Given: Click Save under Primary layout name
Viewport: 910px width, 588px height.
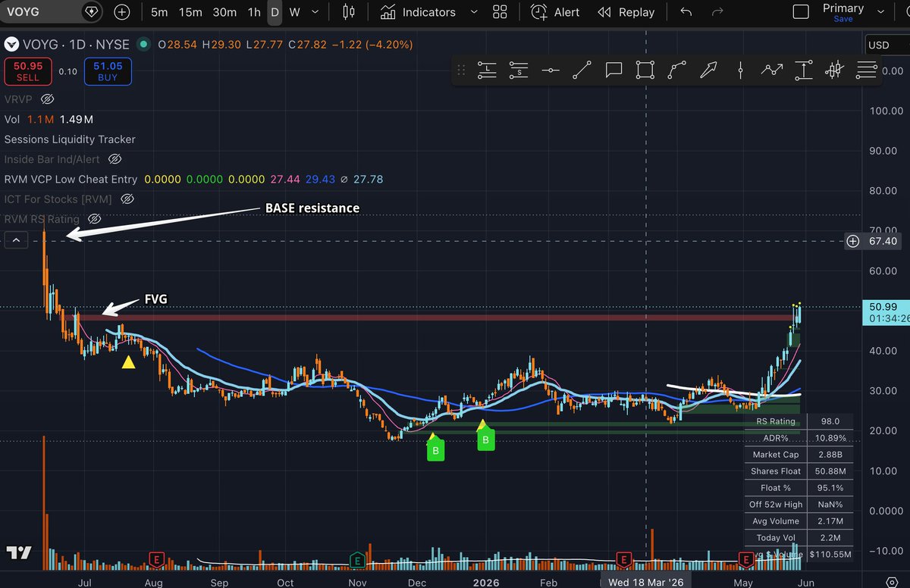Looking at the screenshot, I should pos(843,19).
